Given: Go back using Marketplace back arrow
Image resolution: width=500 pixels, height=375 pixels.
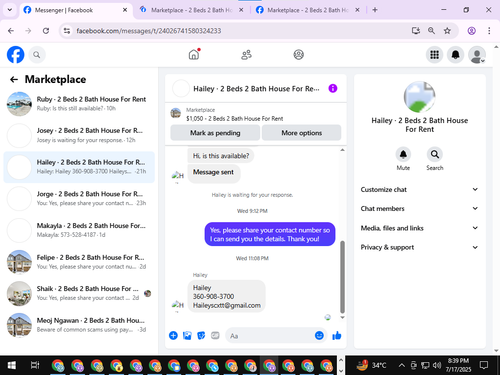Looking at the screenshot, I should point(14,79).
